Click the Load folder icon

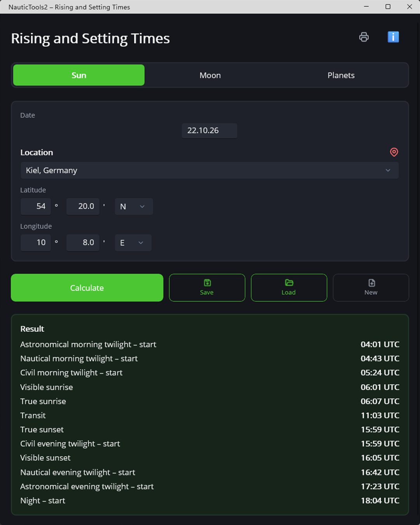coord(289,283)
